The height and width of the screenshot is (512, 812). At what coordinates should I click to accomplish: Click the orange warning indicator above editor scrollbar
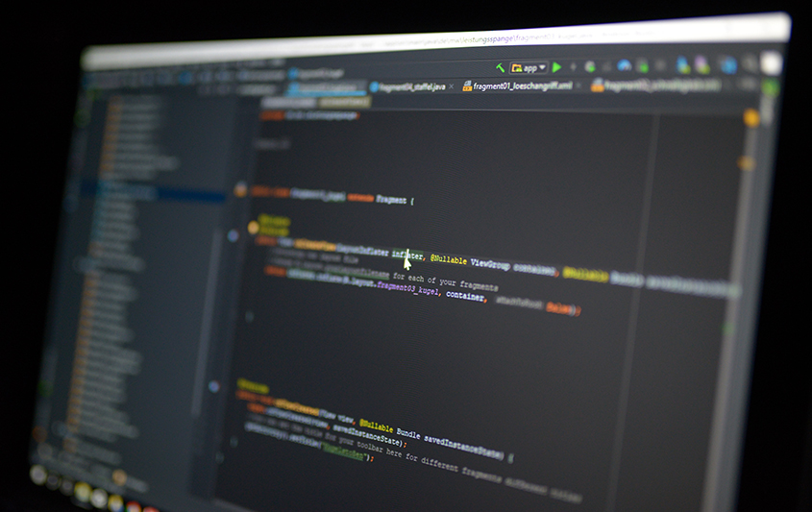[x=751, y=117]
